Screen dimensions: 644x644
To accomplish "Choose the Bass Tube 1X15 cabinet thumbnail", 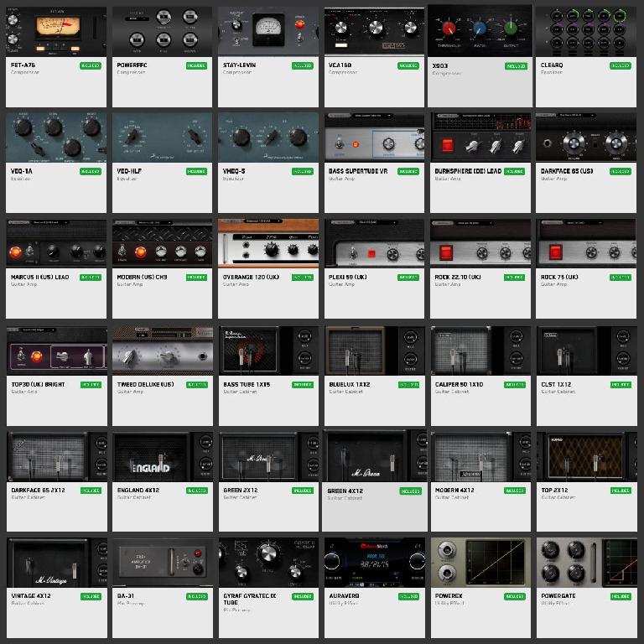I will (x=268, y=351).
